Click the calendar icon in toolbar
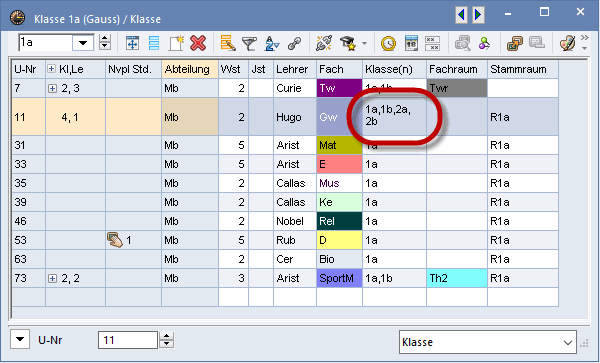 (x=411, y=43)
